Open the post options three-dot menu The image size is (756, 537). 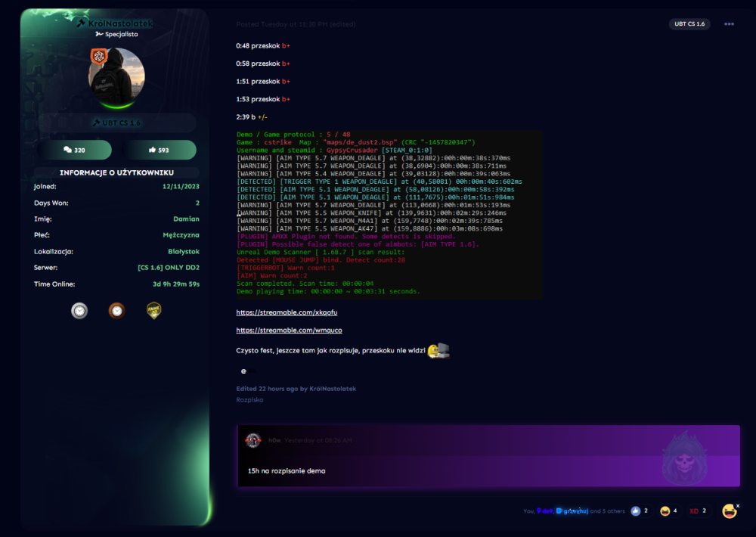[x=729, y=24]
